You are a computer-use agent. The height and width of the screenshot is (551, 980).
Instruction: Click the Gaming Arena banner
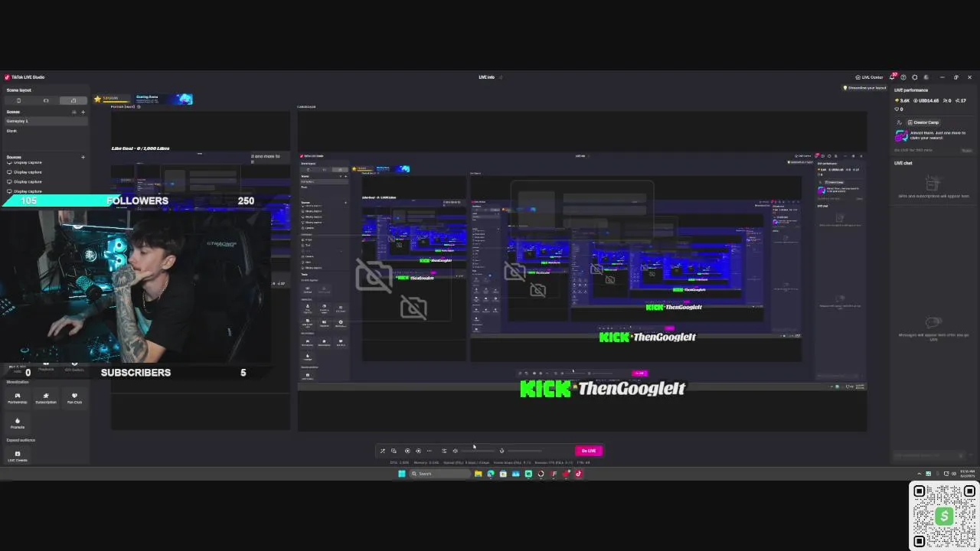coord(164,99)
